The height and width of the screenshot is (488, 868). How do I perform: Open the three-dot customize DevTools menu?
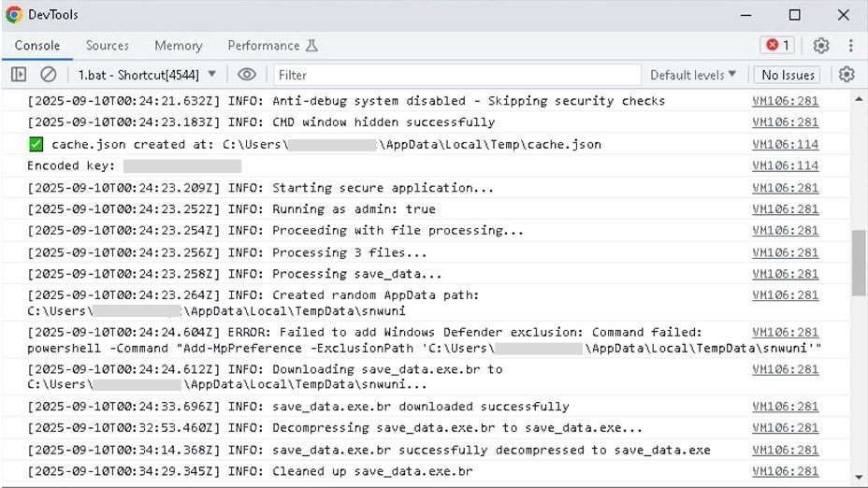[850, 46]
